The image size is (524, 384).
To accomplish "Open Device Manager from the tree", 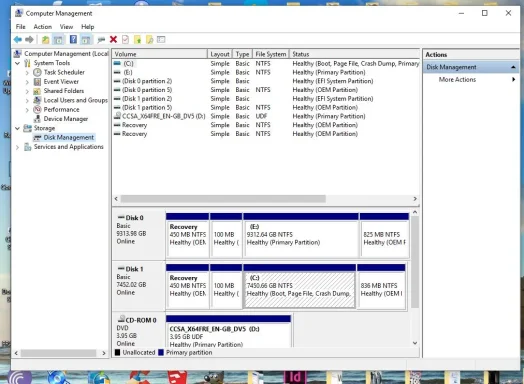I will point(66,119).
